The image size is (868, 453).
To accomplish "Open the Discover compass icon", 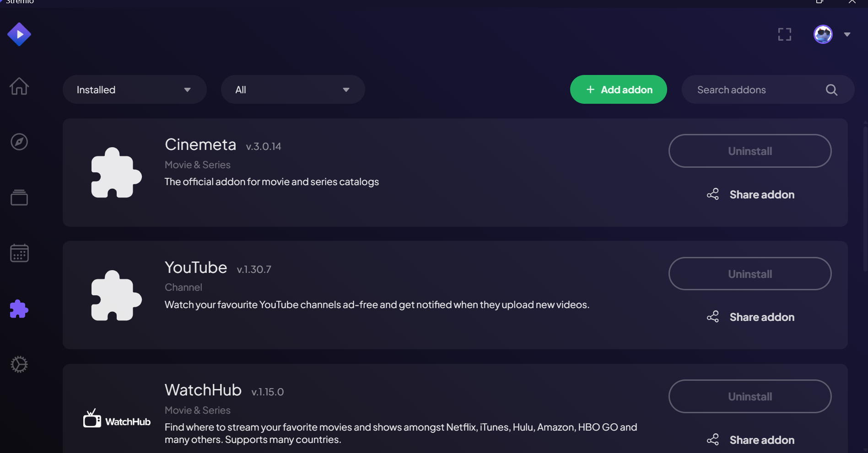I will (19, 142).
